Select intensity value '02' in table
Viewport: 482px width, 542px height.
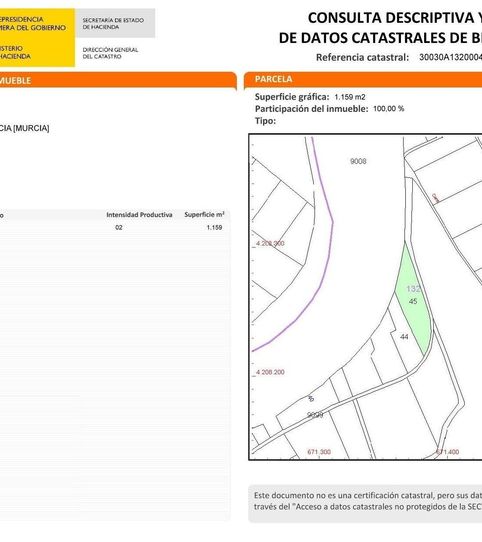119,227
